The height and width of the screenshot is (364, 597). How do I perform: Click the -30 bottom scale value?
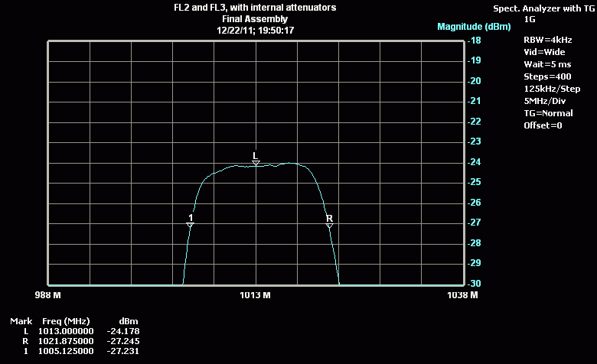[x=475, y=284]
